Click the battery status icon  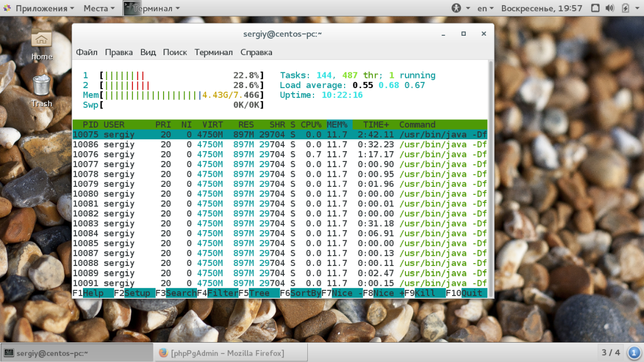625,9
